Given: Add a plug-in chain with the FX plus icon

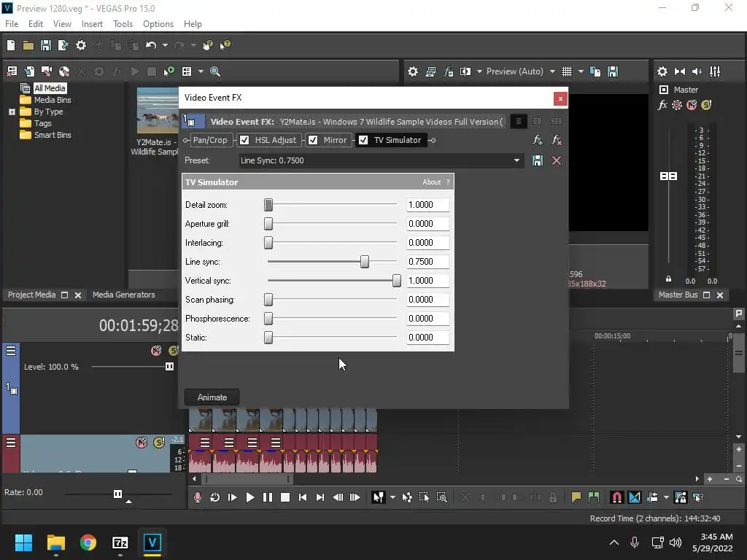Looking at the screenshot, I should click(538, 140).
